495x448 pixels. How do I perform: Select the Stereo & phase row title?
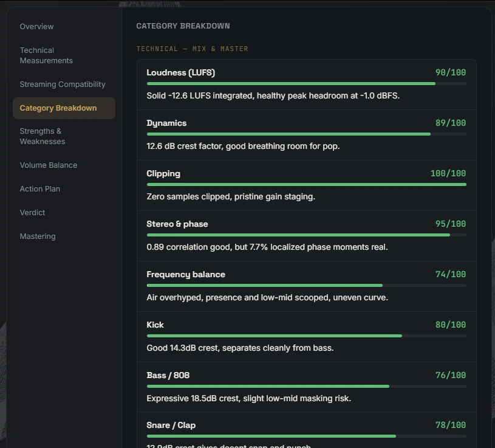177,224
